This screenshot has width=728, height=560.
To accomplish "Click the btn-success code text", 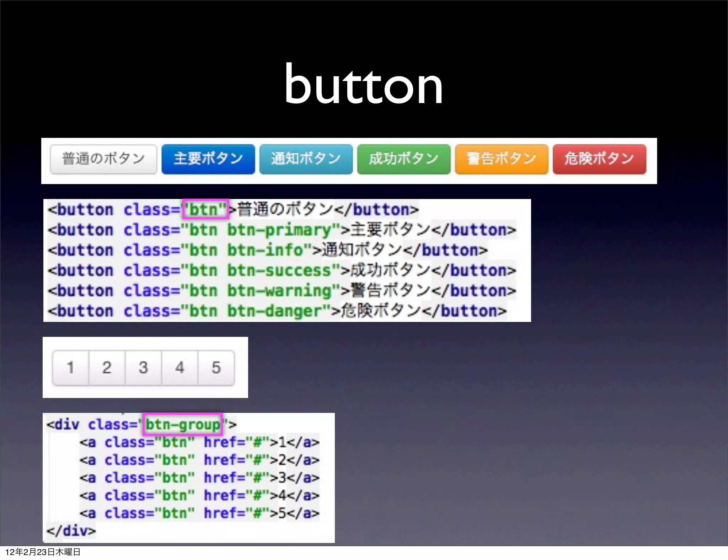I will point(279,270).
